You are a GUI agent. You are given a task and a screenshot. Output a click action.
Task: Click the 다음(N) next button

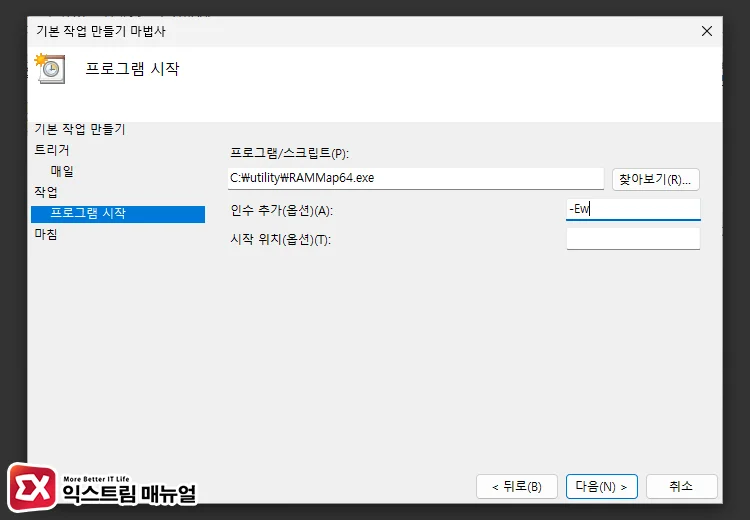point(601,487)
